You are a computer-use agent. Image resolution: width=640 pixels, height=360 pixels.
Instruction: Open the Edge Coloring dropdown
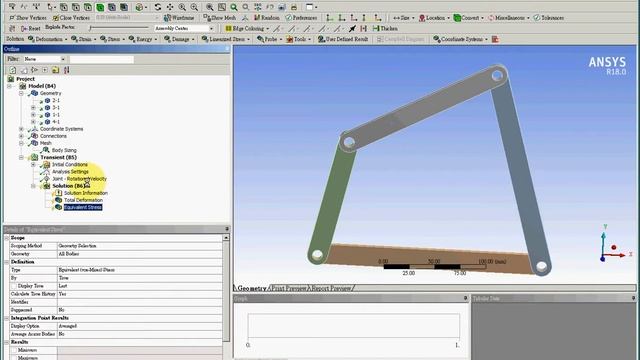pyautogui.click(x=247, y=29)
